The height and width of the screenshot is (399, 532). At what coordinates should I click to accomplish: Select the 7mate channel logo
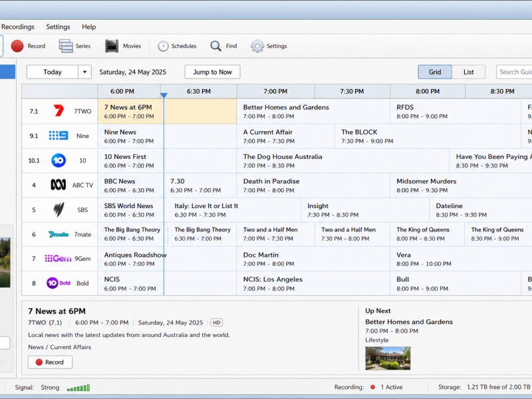click(59, 234)
